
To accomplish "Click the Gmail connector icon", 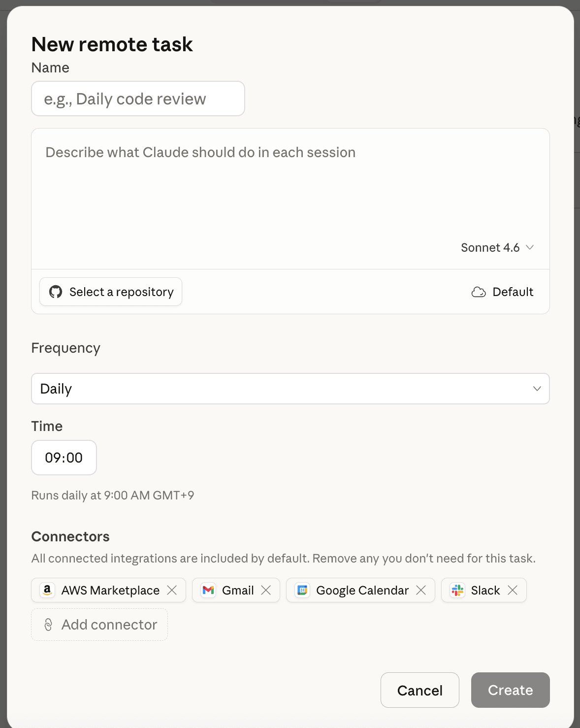I will [x=208, y=590].
